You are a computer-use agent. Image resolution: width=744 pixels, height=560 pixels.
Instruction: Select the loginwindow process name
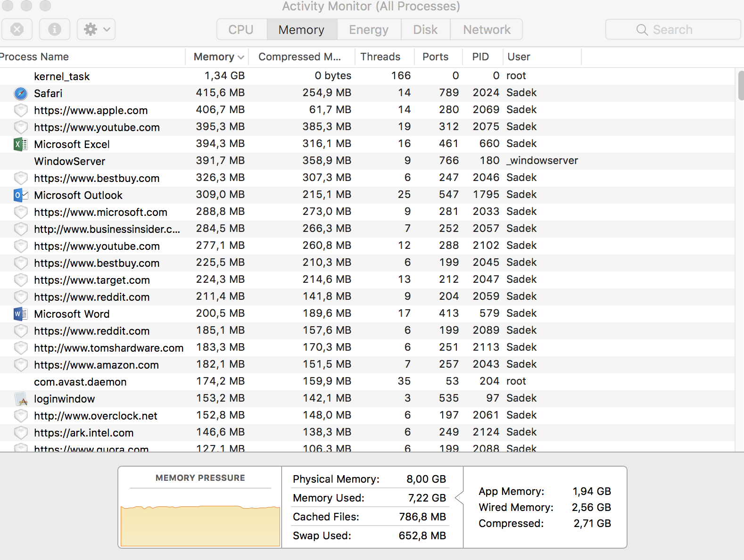[x=65, y=399]
